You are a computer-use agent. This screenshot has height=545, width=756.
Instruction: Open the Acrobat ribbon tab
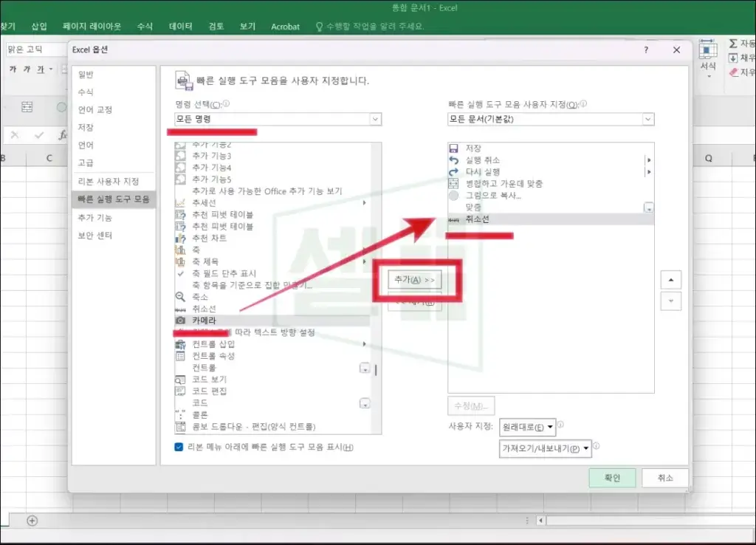click(285, 27)
